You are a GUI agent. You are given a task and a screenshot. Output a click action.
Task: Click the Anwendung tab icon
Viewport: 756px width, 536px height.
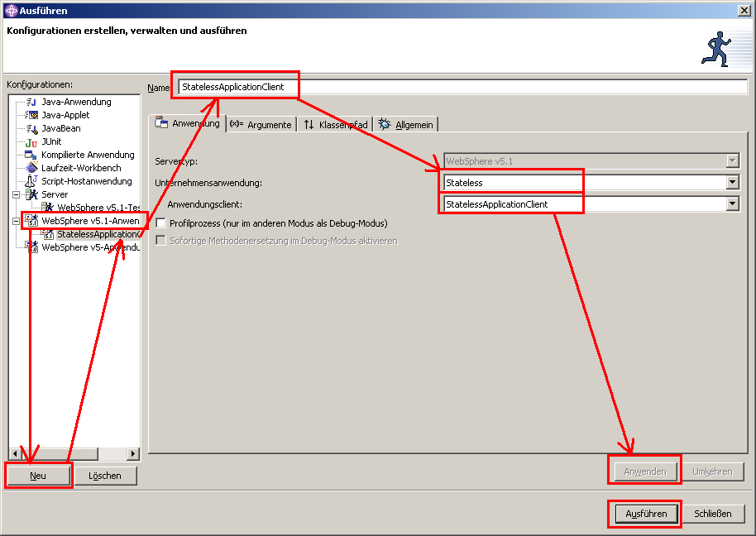(x=161, y=123)
